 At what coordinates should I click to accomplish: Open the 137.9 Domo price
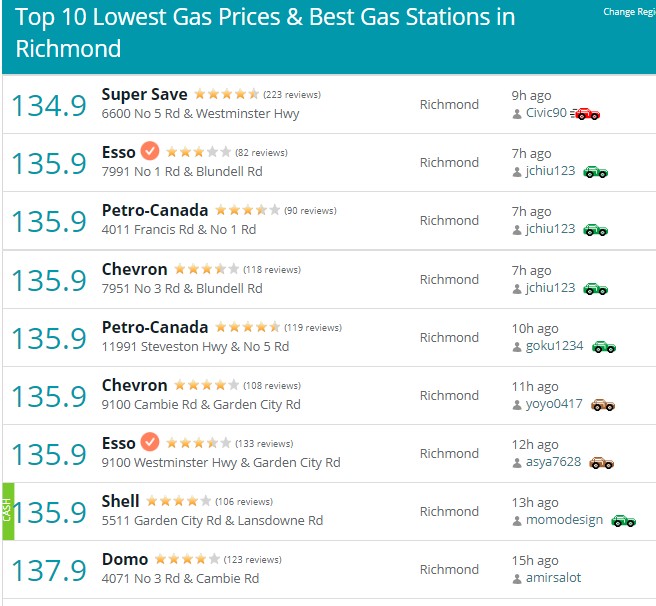[x=49, y=570]
